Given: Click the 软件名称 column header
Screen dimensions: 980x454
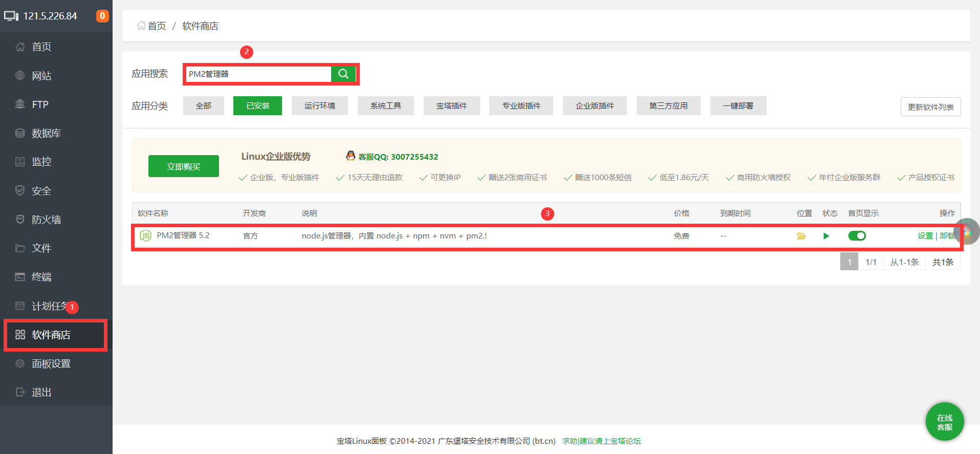Looking at the screenshot, I should point(153,213).
